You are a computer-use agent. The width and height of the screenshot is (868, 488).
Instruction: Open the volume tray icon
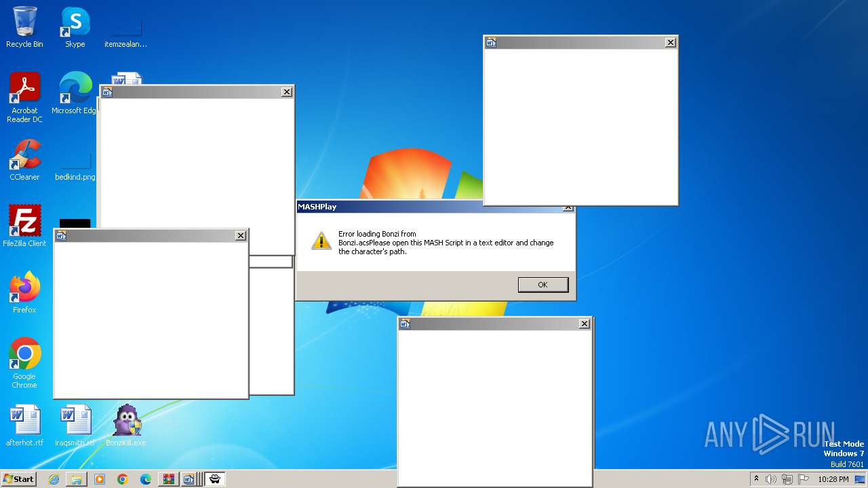(x=771, y=479)
